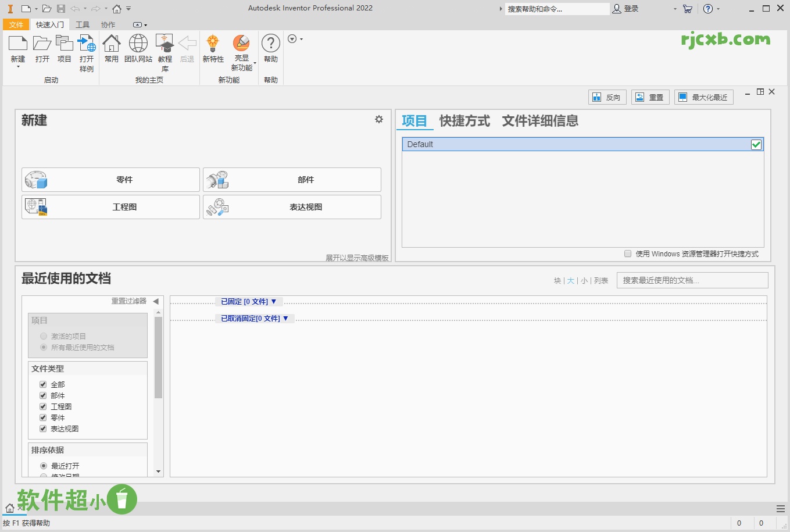
Task: Check the 使用 Windows 资源管理器打开快捷方式 option
Action: tap(627, 253)
